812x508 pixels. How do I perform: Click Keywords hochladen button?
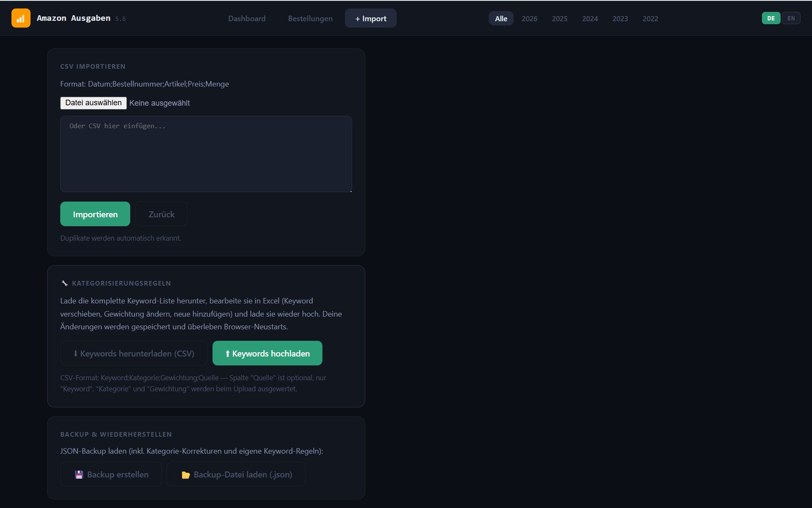tap(267, 353)
